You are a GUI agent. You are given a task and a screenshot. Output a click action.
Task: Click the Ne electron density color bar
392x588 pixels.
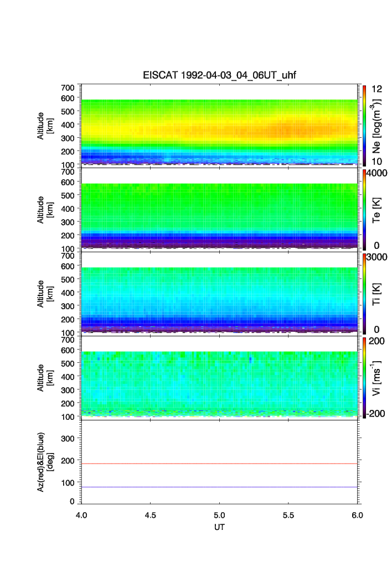click(x=364, y=126)
